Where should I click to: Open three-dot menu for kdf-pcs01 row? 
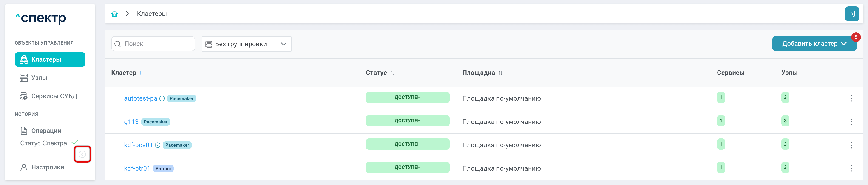pyautogui.click(x=851, y=145)
